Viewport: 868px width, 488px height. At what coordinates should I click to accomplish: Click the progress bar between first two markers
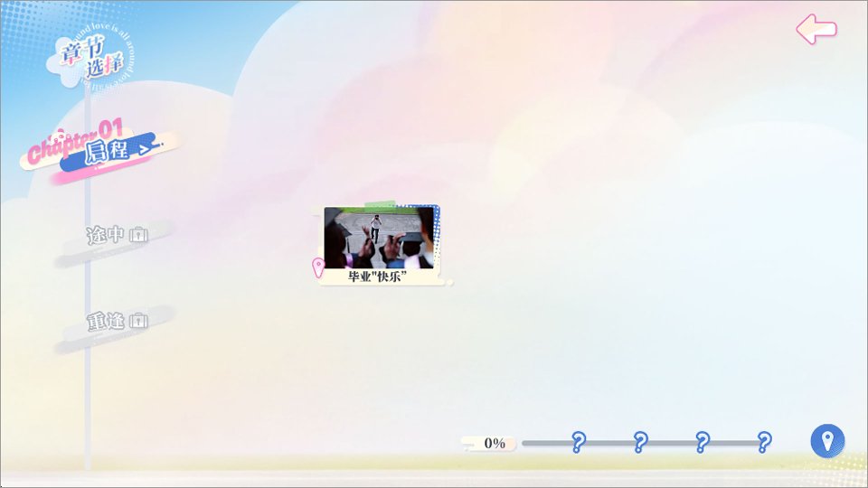coord(609,443)
